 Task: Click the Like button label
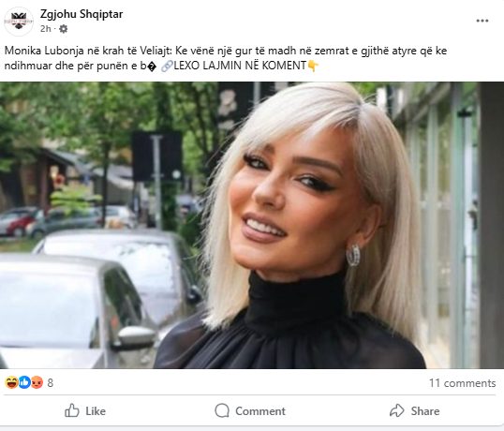pos(96,411)
